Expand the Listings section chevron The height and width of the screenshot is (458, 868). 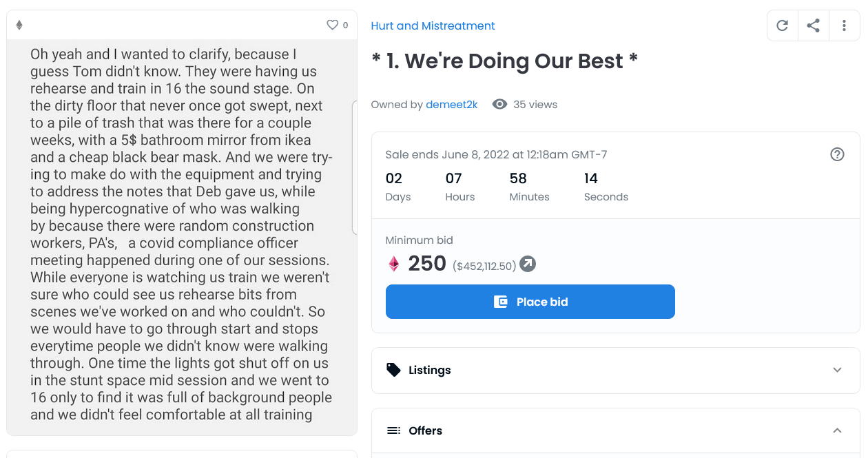[837, 370]
